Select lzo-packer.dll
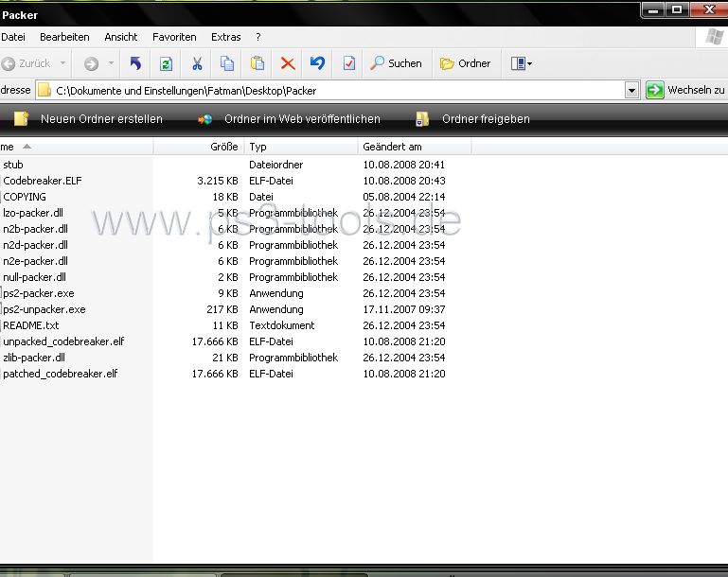Screen dimensions: 728x577 (x=33, y=213)
